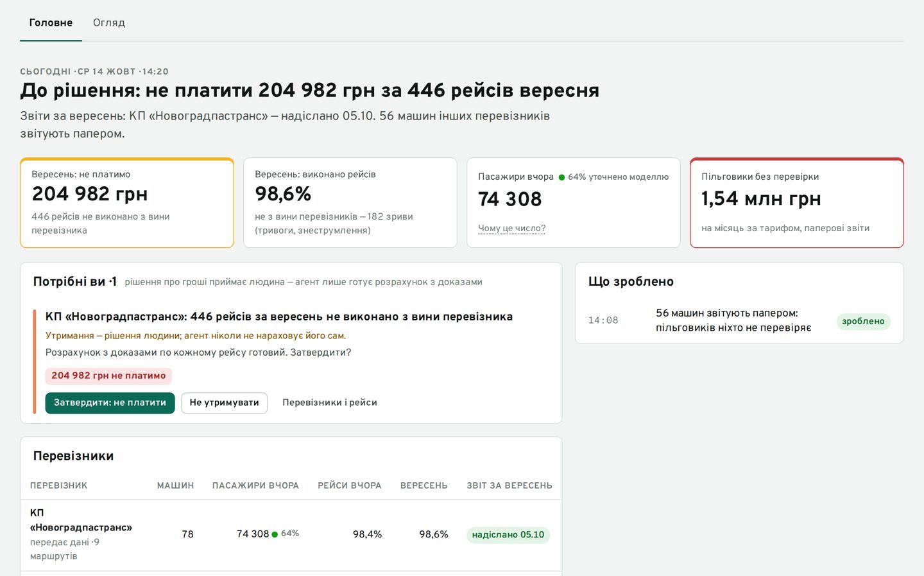
Task: Click the ПЕРЕВІЗНИК column header
Action: click(58, 485)
